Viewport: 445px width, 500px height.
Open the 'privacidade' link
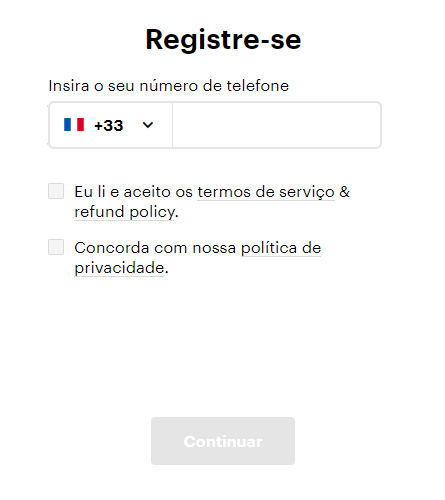click(x=119, y=268)
